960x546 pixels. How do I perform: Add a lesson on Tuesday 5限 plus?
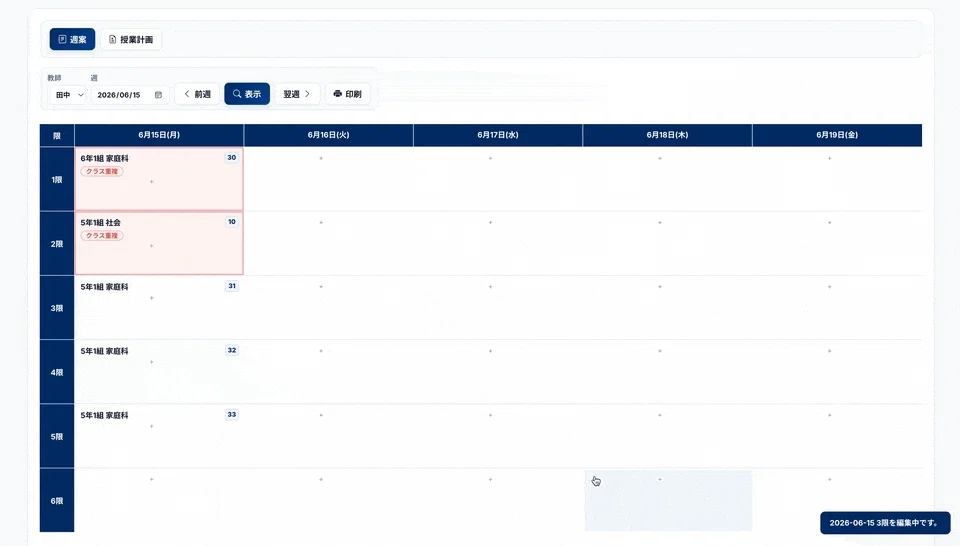(x=321, y=416)
